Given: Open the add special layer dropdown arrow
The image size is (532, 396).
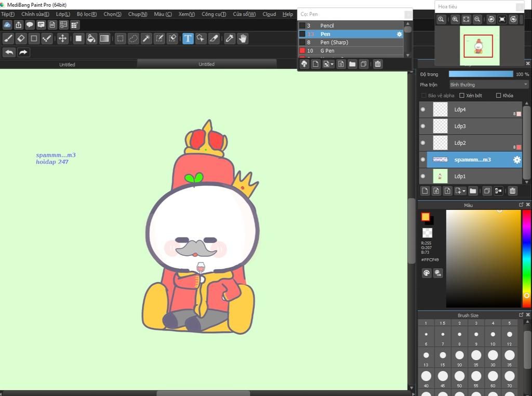Looking at the screenshot, I should pyautogui.click(x=464, y=191).
